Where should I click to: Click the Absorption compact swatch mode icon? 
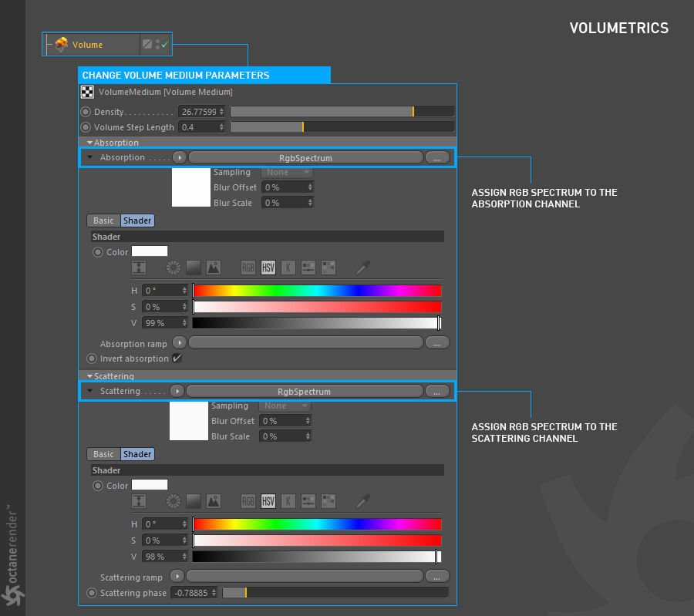(x=139, y=268)
